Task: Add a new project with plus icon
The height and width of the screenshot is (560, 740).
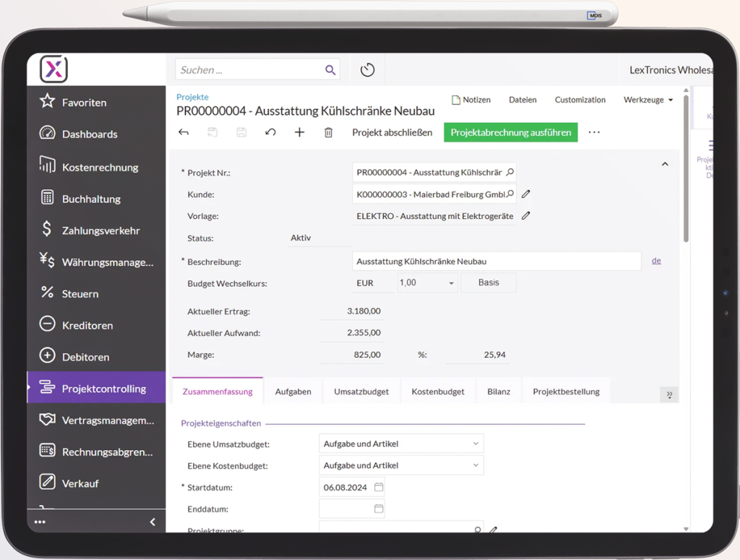Action: pyautogui.click(x=299, y=132)
